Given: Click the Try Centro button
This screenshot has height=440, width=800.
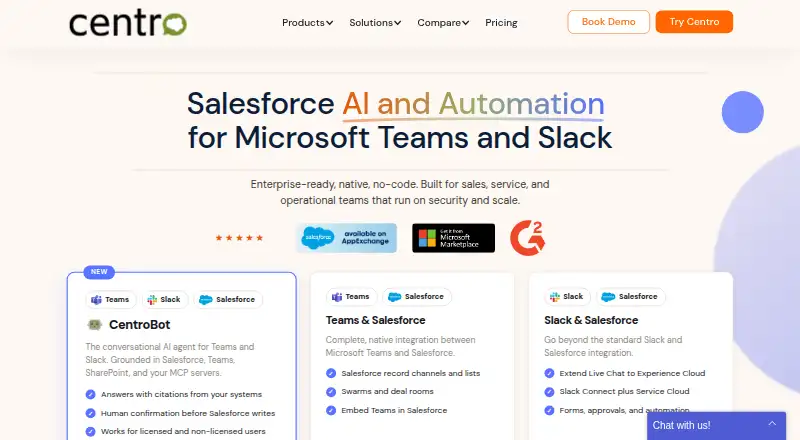Looking at the screenshot, I should click(x=694, y=22).
